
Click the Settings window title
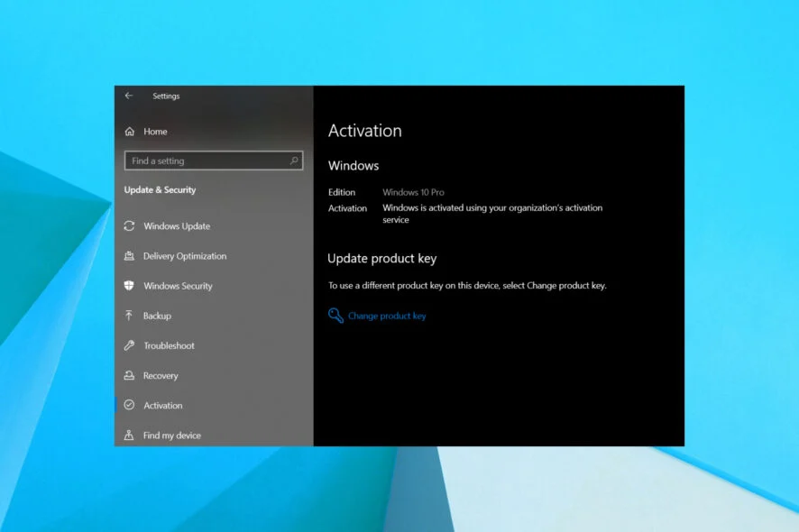pyautogui.click(x=166, y=96)
